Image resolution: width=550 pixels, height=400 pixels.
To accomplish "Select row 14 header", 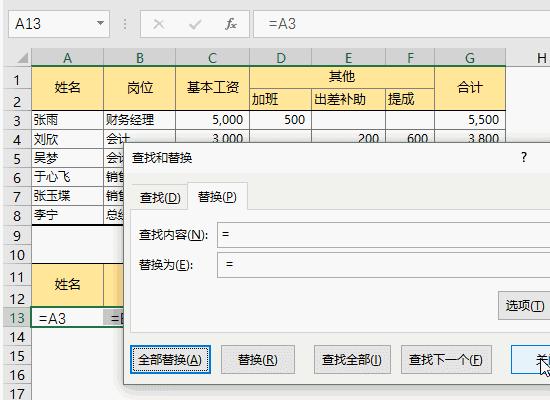I will (x=17, y=337).
